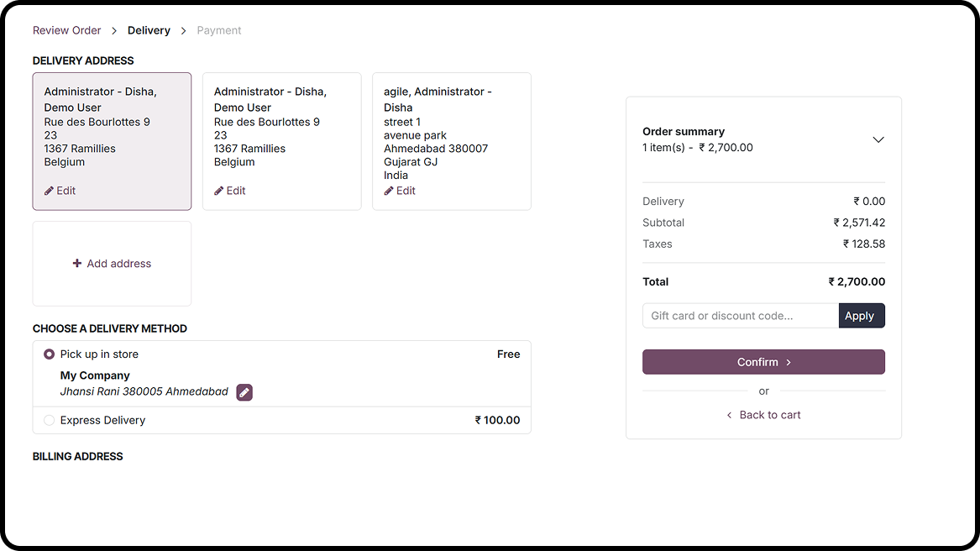
Task: Edit pickup location with purple pencil button
Action: (244, 392)
